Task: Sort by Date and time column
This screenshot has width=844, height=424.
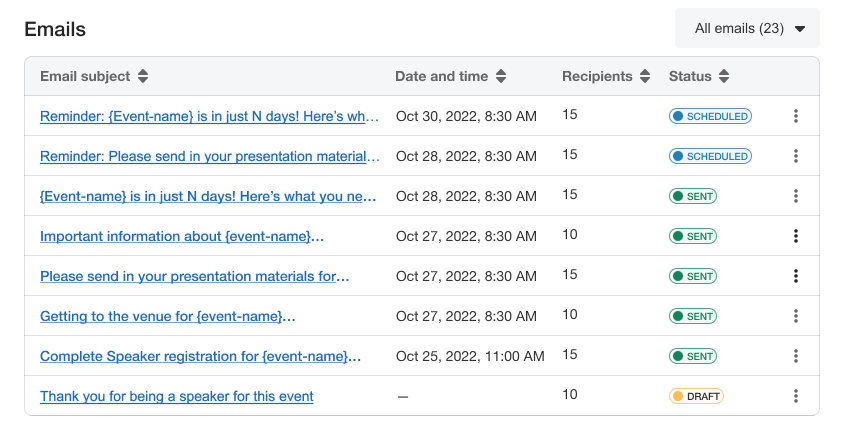Action: (501, 76)
